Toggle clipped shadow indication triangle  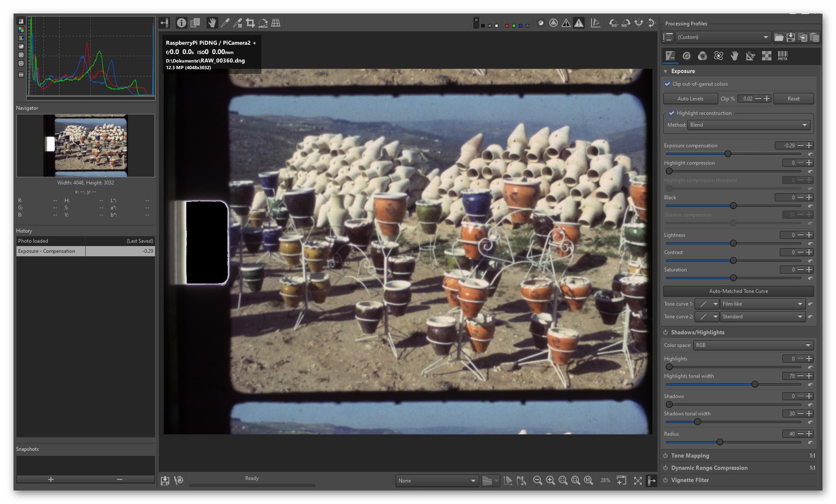click(566, 23)
